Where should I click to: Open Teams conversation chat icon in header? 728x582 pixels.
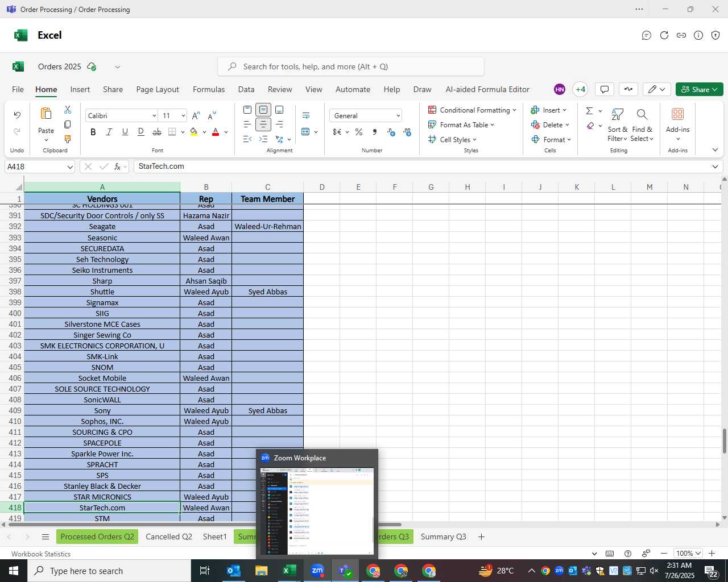coord(647,35)
